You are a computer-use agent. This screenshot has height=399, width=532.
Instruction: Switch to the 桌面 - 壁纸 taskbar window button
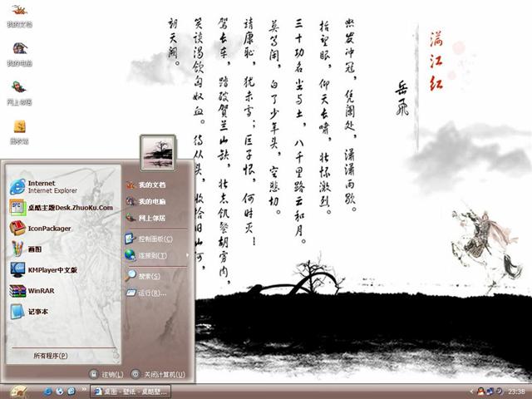click(x=131, y=392)
